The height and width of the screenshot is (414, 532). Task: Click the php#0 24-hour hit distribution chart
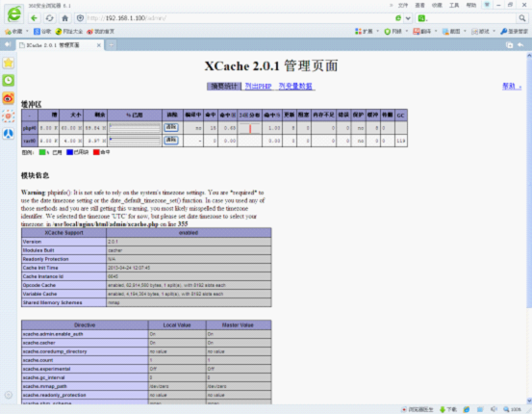(x=250, y=128)
